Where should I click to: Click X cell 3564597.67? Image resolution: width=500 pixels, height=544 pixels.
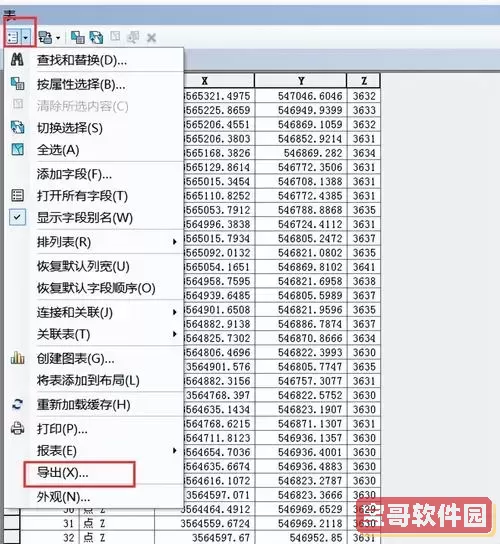(204, 537)
